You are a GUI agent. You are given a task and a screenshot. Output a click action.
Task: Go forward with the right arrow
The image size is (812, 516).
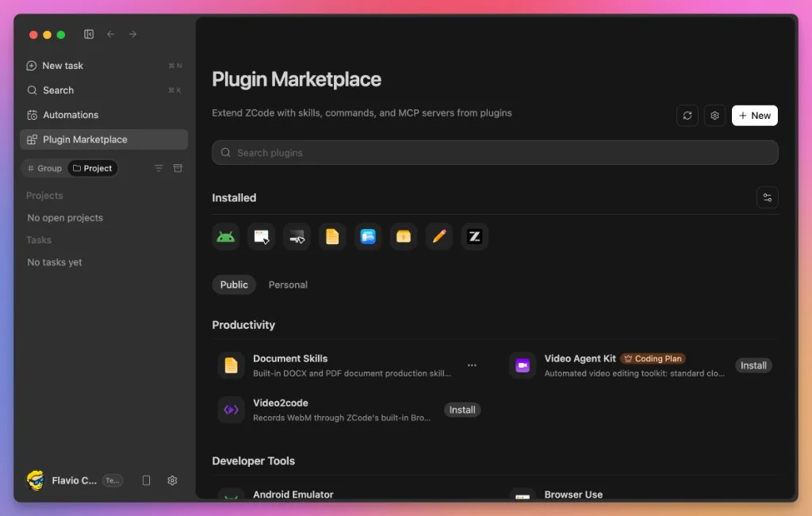(132, 34)
